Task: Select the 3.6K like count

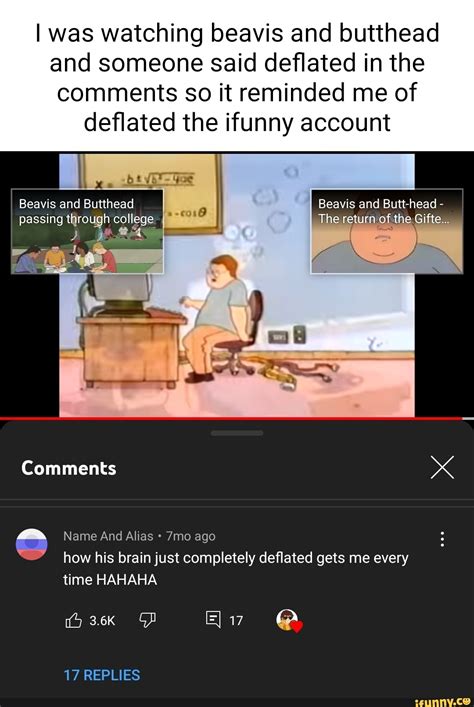Action: (102, 621)
